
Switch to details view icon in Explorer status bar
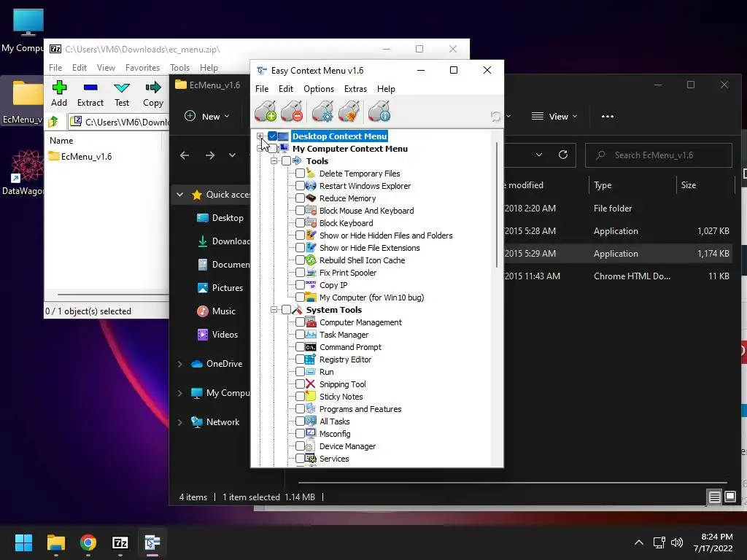(x=715, y=497)
